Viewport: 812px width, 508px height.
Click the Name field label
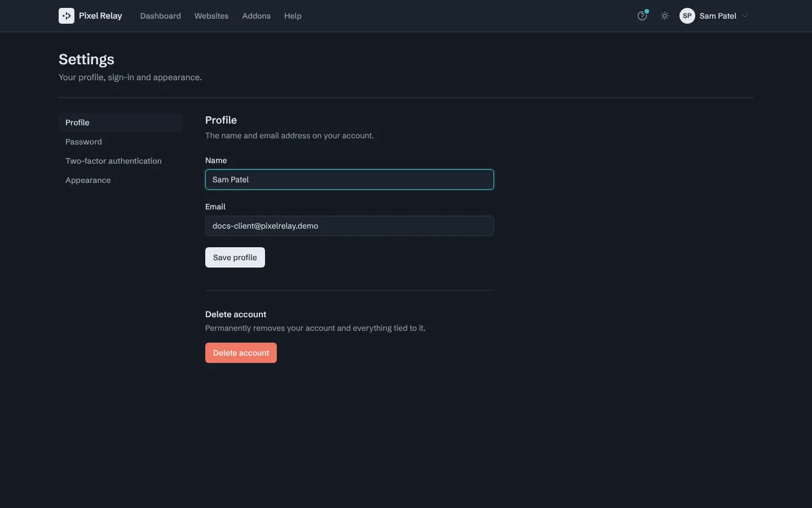[216, 160]
